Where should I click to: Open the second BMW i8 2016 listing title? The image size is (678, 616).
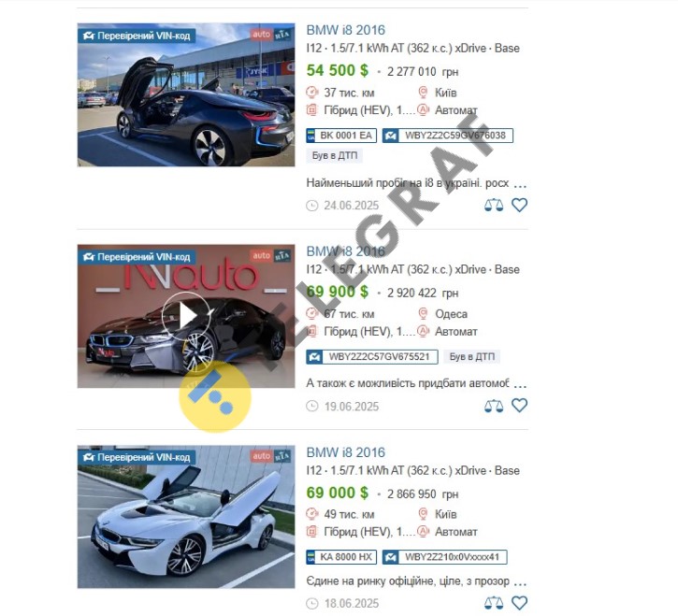tap(345, 251)
